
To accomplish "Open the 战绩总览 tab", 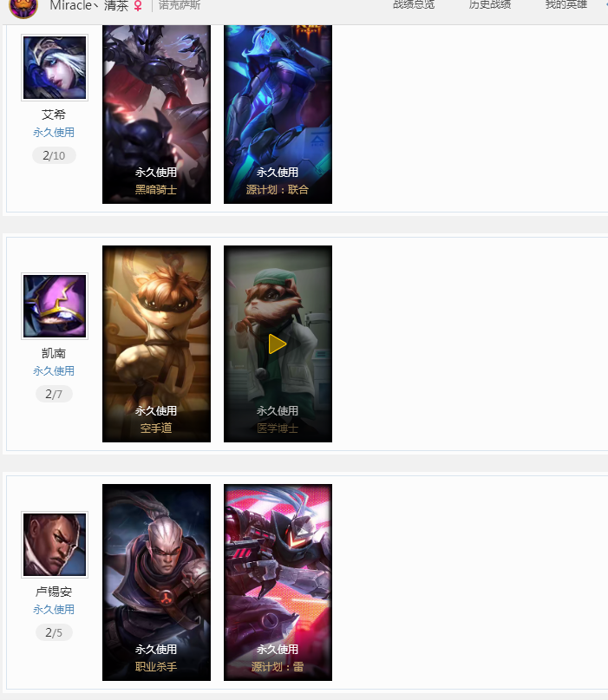I will point(414,5).
